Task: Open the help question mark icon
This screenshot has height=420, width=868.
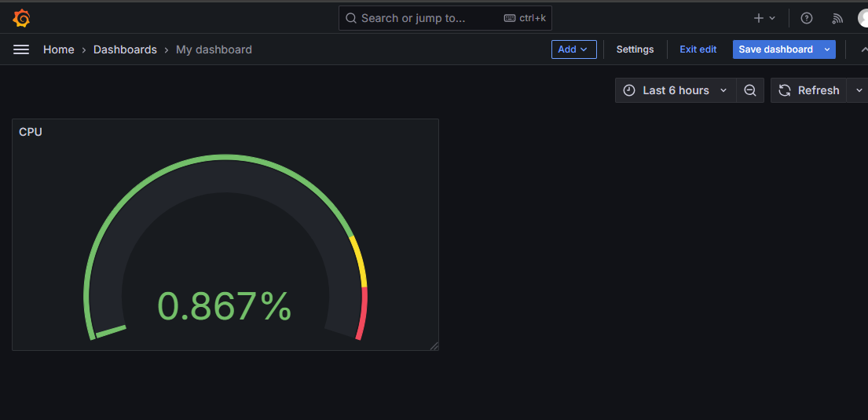Action: click(807, 18)
